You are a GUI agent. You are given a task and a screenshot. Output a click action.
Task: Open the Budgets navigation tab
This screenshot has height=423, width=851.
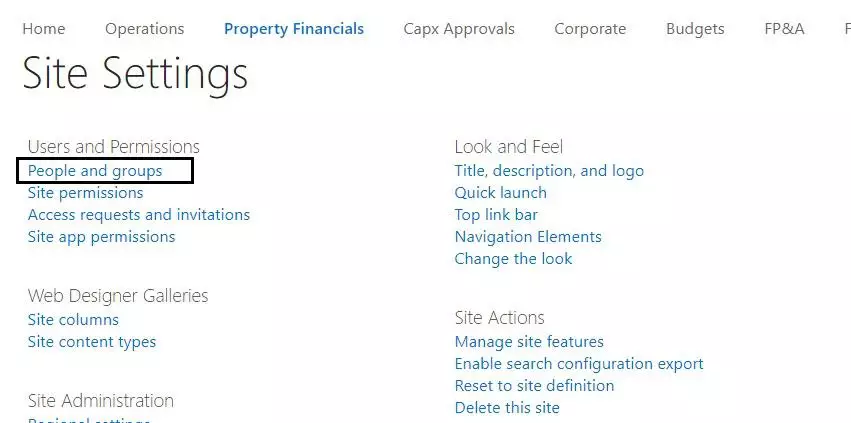pyautogui.click(x=695, y=29)
